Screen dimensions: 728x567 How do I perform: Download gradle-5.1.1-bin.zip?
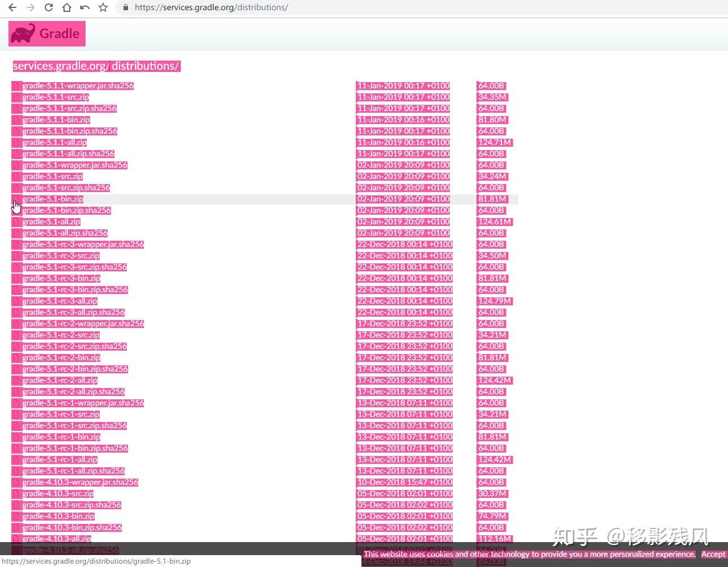coord(56,120)
